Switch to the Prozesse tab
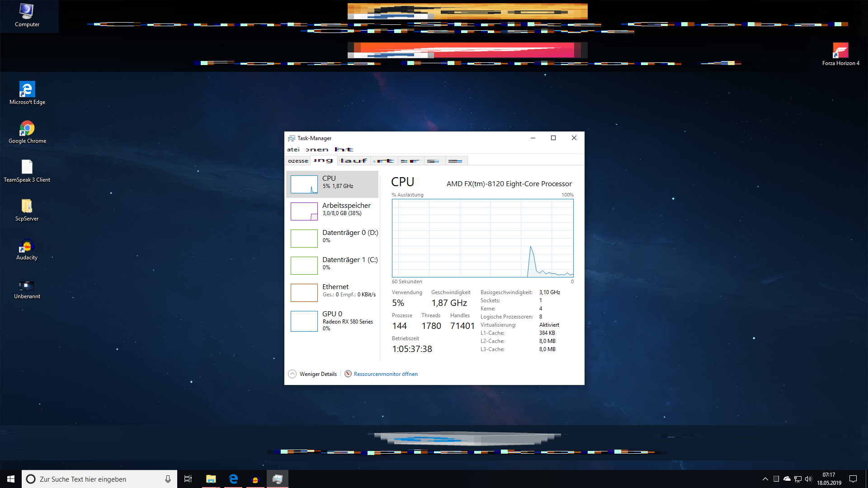This screenshot has width=868, height=488. coord(298,161)
